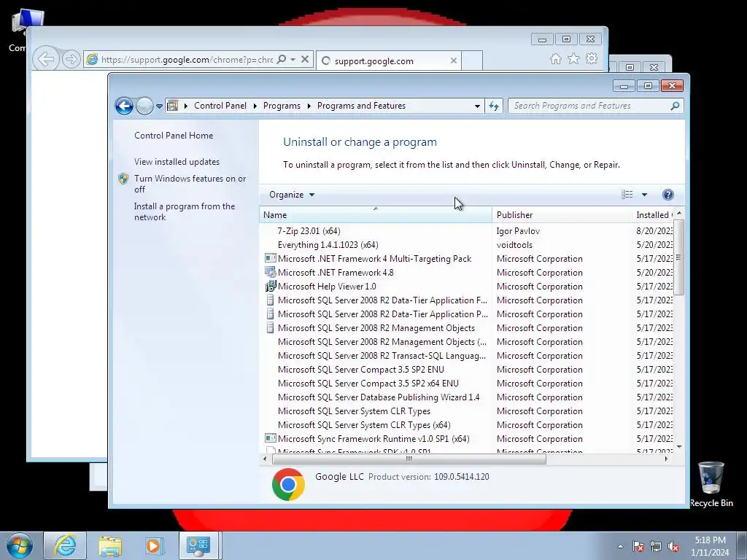Open Install a program from the network
The image size is (747, 560).
tap(185, 211)
